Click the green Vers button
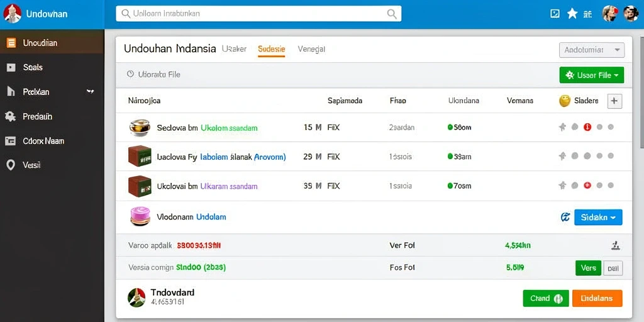The image size is (644, 322). coord(589,268)
